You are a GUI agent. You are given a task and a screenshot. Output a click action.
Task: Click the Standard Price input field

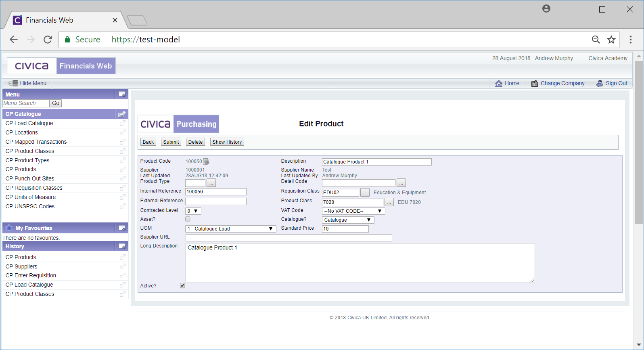[x=345, y=229]
